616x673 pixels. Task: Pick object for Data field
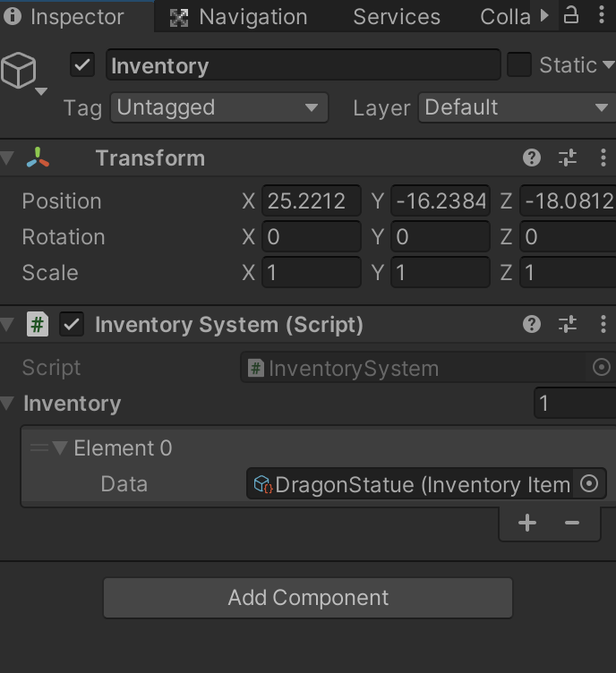point(589,483)
